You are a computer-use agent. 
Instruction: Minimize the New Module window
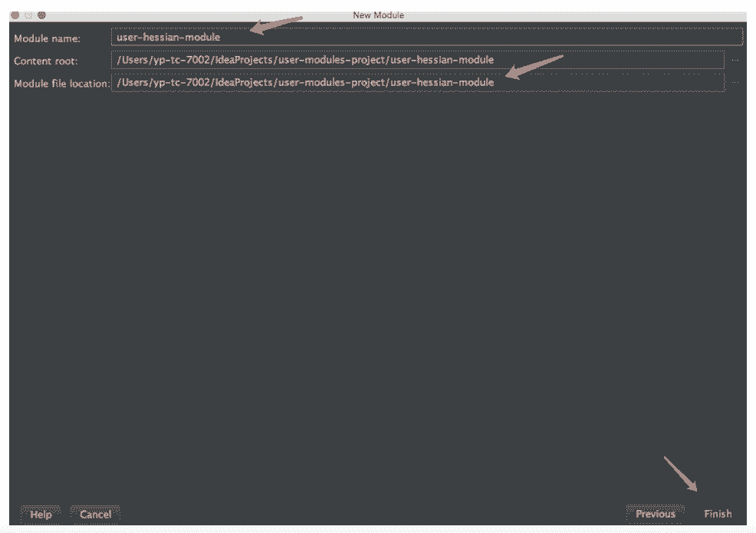28,15
